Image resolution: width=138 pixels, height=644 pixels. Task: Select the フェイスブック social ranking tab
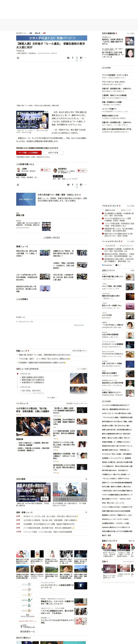pyautogui.click(x=110, y=246)
